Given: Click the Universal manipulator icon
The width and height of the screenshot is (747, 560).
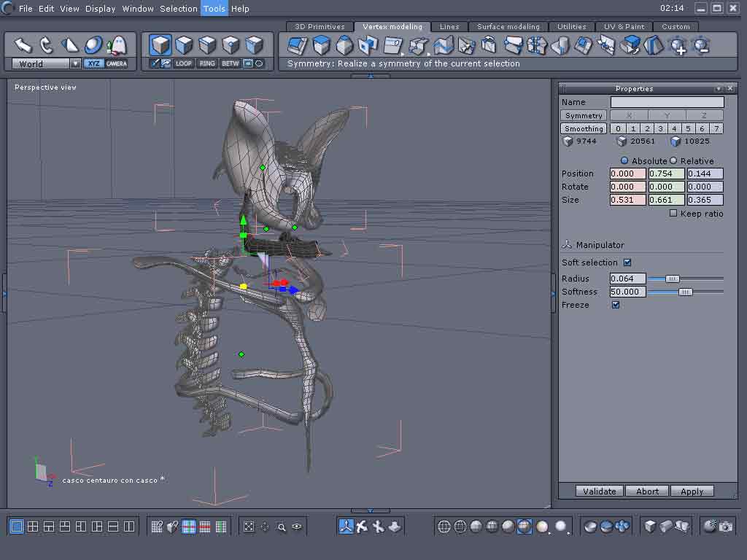Looking at the screenshot, I should 346,526.
